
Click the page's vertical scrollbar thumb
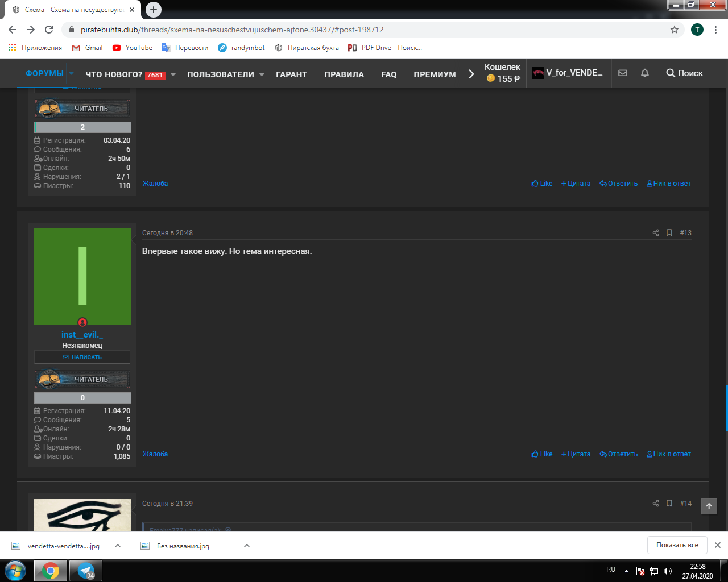point(726,408)
